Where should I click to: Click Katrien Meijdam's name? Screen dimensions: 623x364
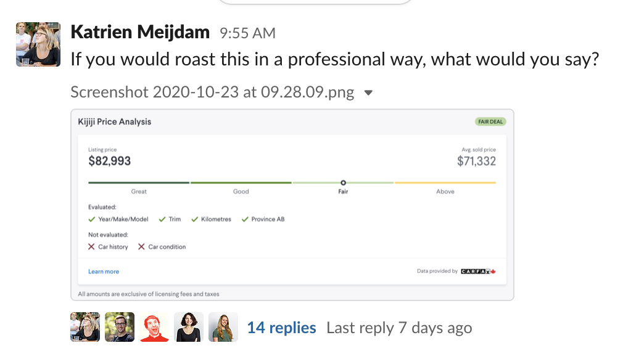coord(140,31)
